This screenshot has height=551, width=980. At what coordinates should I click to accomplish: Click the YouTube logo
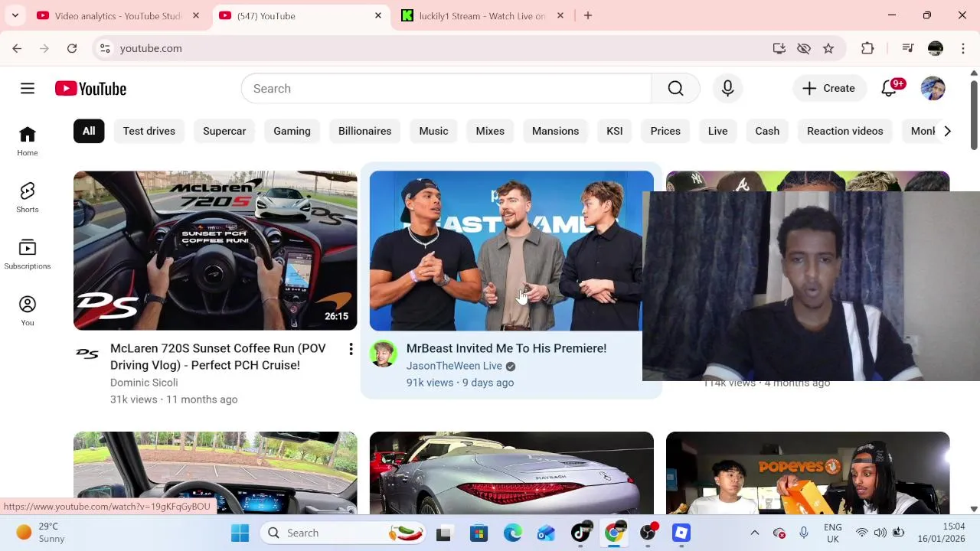click(x=90, y=89)
